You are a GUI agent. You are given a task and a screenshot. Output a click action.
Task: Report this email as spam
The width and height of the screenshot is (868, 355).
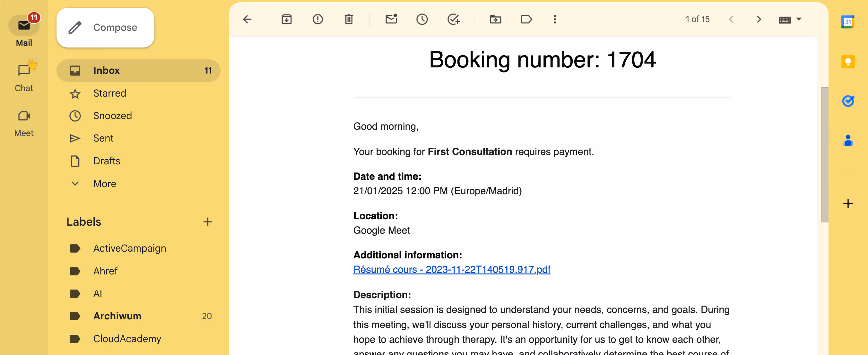(x=317, y=19)
